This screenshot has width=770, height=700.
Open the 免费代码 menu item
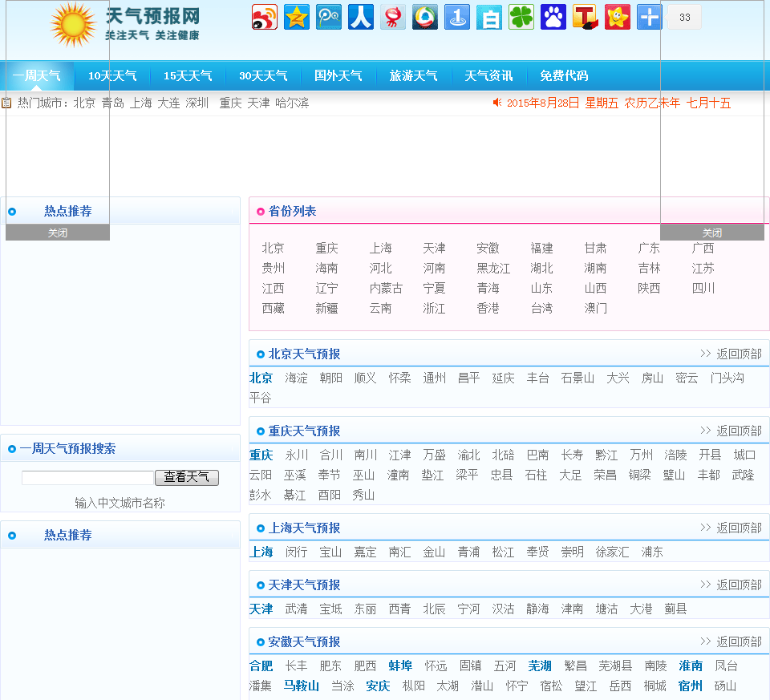(x=564, y=76)
